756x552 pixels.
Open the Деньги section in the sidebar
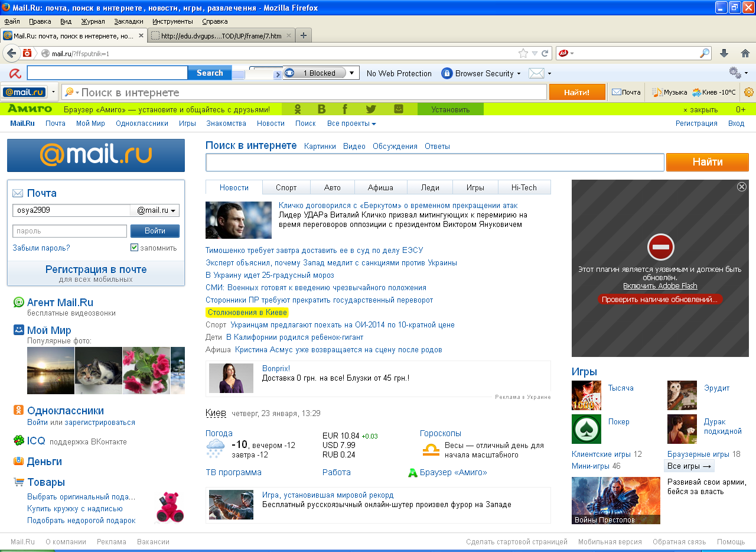[44, 462]
